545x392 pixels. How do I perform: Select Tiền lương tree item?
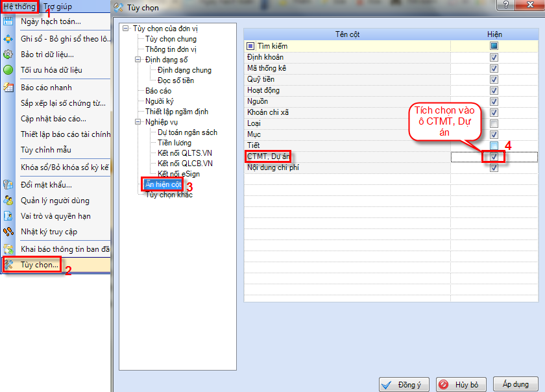[175, 143]
